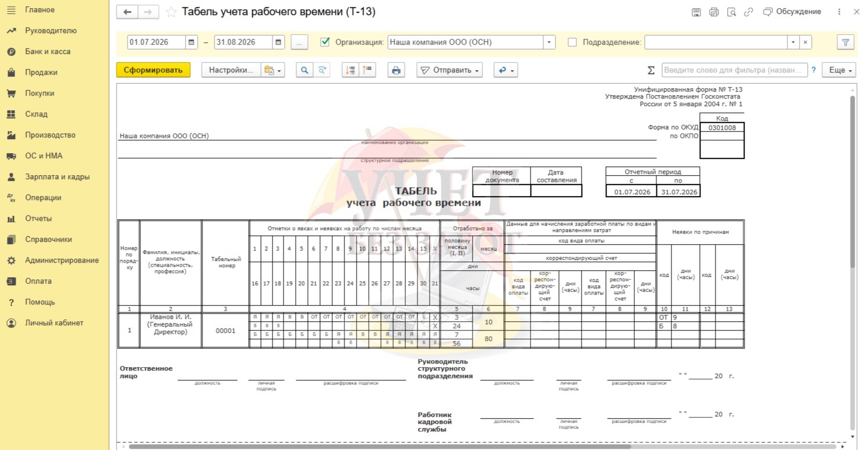Screen dimensions: 868x450
Task: Open the Отправить dropdown
Action: 450,70
